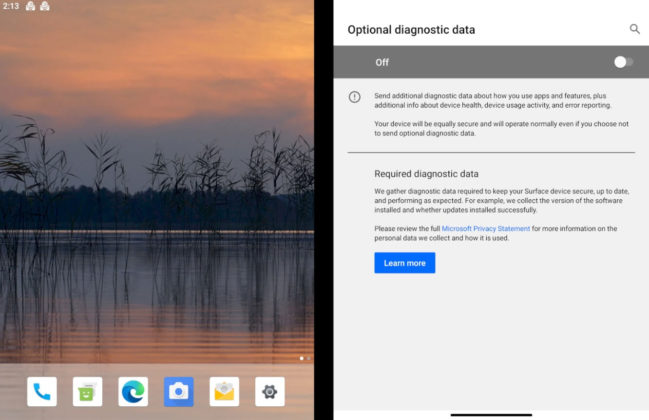Click the home screen page indicator dots
This screenshot has height=420, width=649.
point(304,357)
